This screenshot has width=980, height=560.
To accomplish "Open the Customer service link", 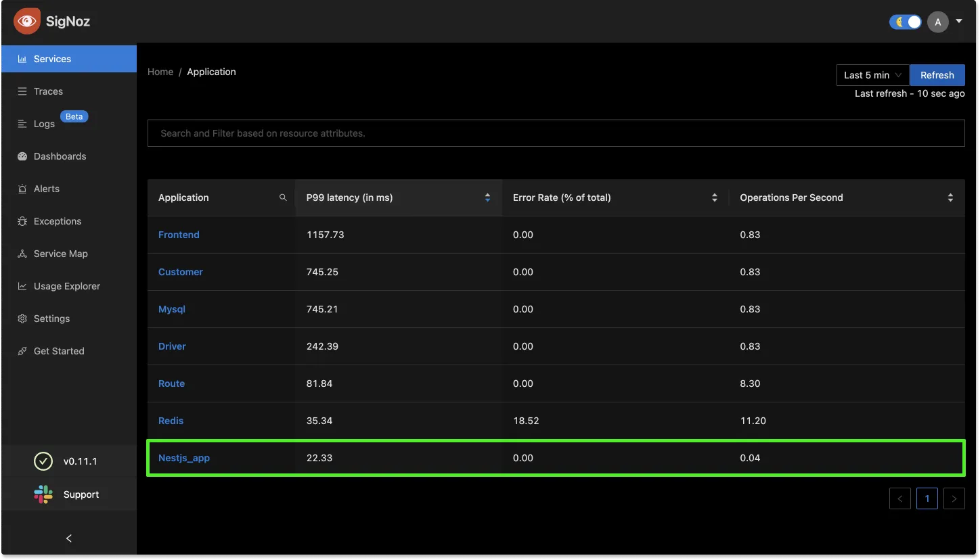I will point(181,272).
